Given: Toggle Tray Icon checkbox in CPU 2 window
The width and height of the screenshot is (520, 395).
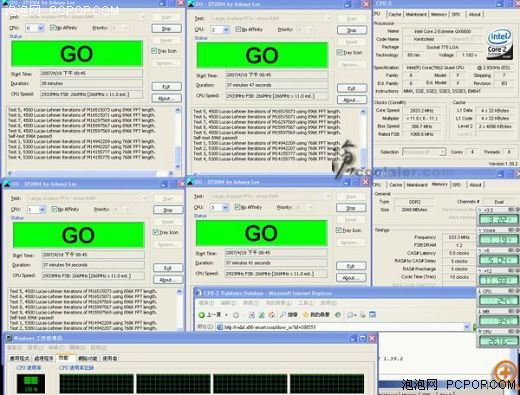Looking at the screenshot, I should tap(339, 52).
